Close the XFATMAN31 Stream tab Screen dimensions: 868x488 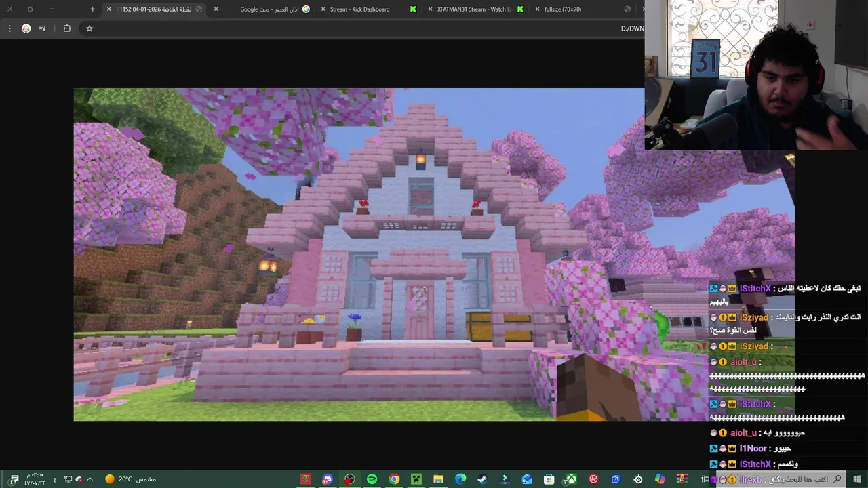pos(430,9)
